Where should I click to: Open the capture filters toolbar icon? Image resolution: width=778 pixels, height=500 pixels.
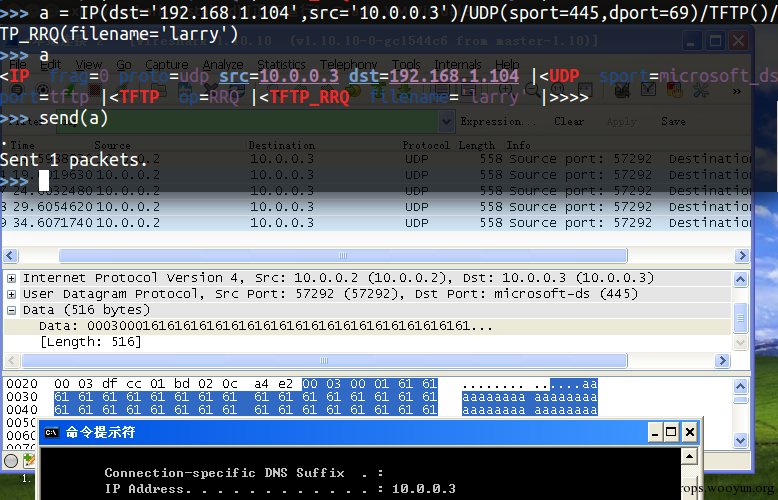[x=622, y=90]
